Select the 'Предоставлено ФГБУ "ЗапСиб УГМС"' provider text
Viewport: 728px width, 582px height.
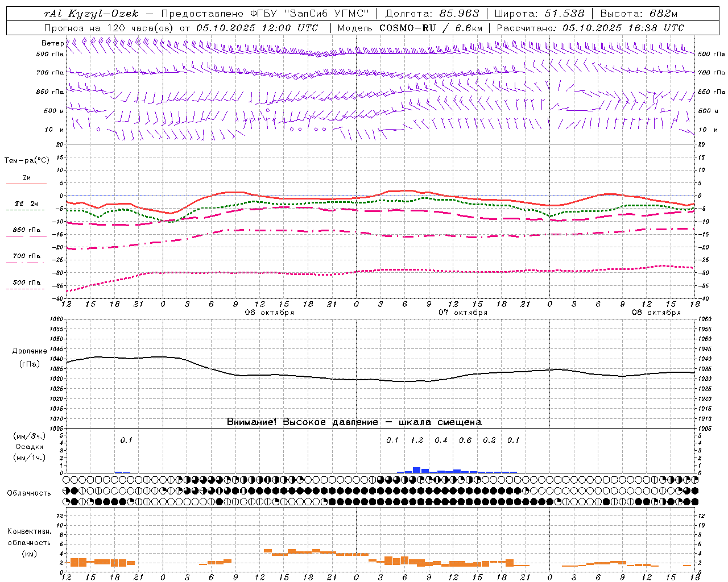(x=265, y=14)
